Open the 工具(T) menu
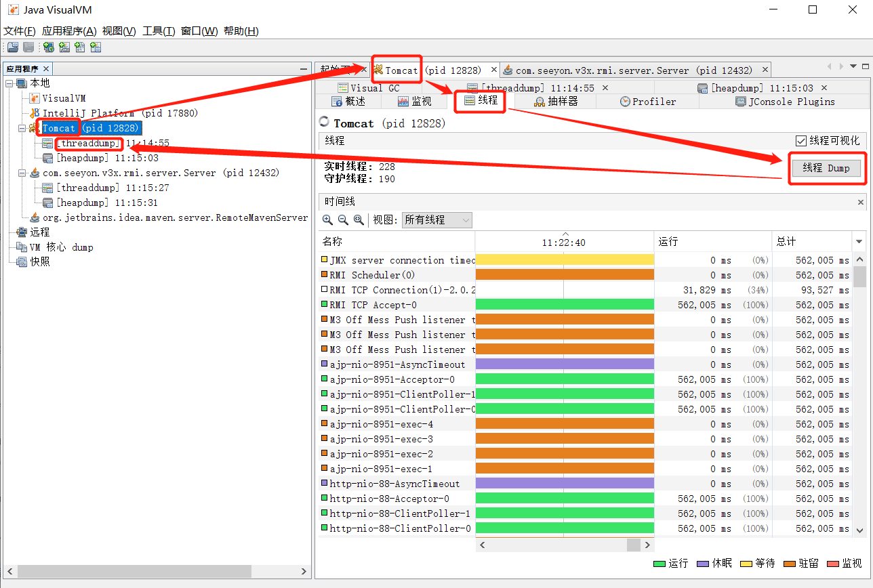873x588 pixels. point(159,31)
